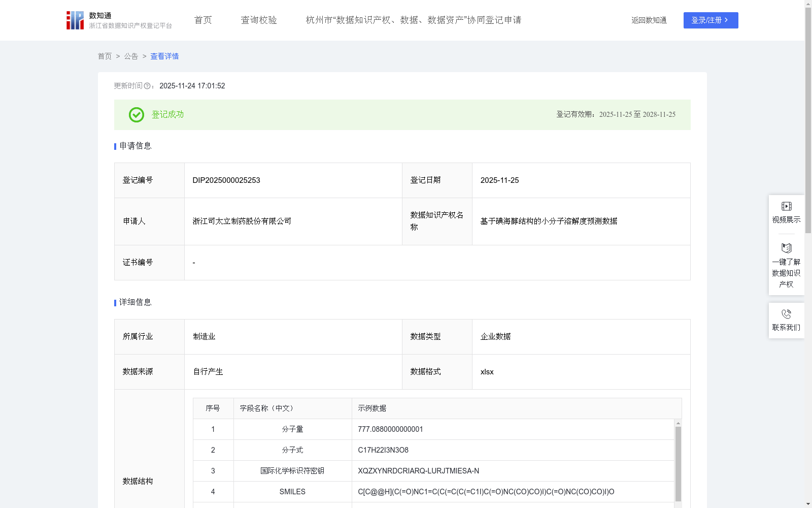Go to 首页 in the breadcrumb
The height and width of the screenshot is (508, 812).
pyautogui.click(x=105, y=56)
